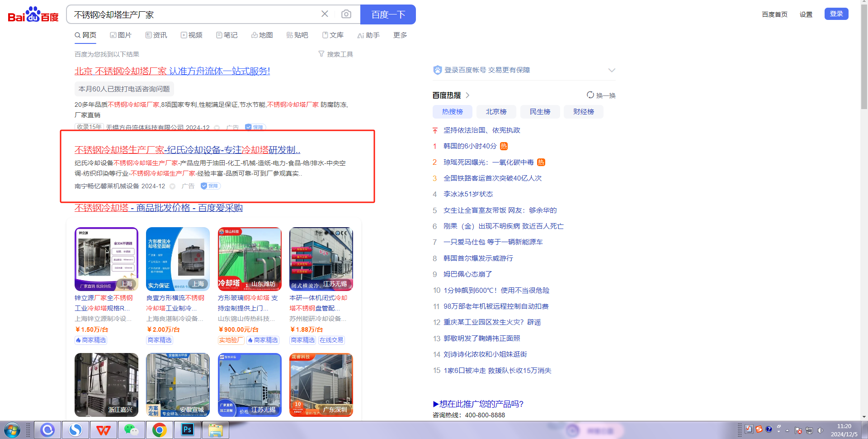The image size is (868, 439).
Task: Open the 百度爱采购 result title link
Action: 159,208
